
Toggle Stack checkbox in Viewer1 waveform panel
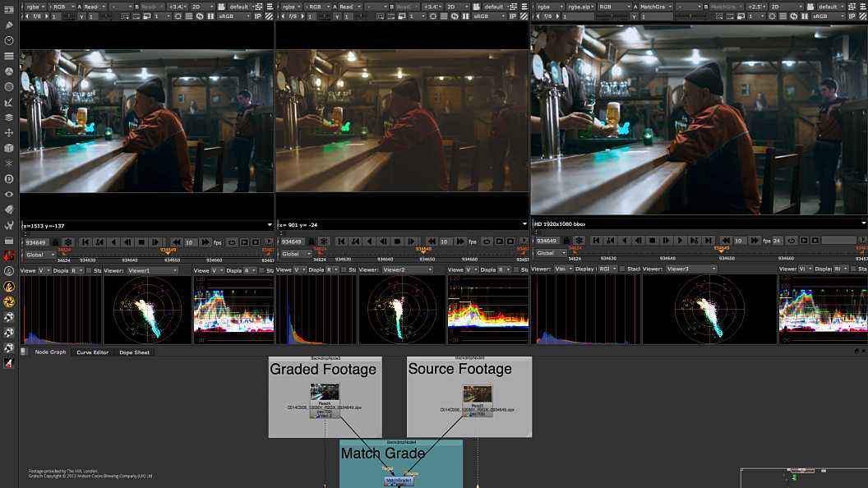(x=262, y=270)
